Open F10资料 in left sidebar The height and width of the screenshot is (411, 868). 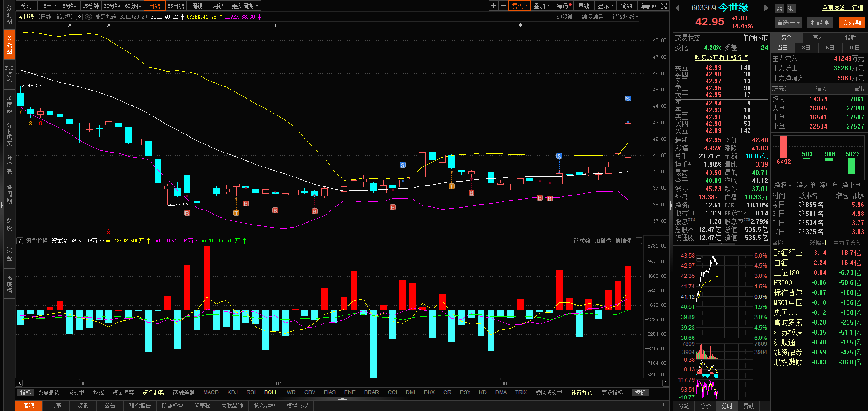tap(9, 75)
